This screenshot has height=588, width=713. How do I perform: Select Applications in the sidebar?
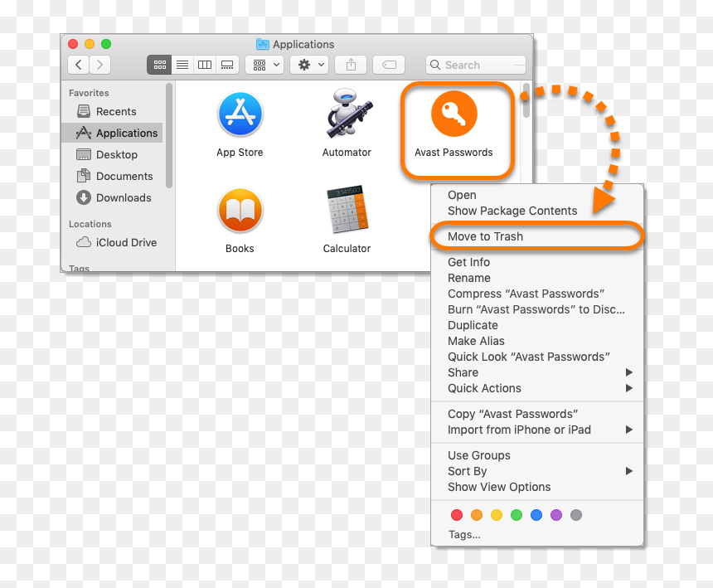pos(112,133)
